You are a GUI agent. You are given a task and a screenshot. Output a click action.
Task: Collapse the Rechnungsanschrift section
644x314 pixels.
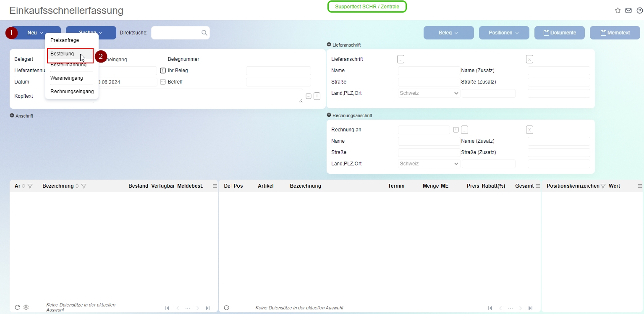click(329, 115)
